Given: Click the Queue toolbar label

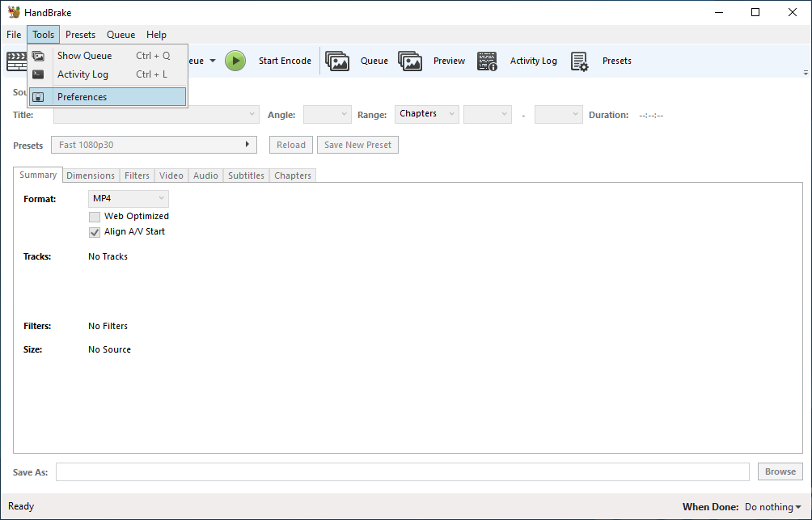Looking at the screenshot, I should click(374, 61).
